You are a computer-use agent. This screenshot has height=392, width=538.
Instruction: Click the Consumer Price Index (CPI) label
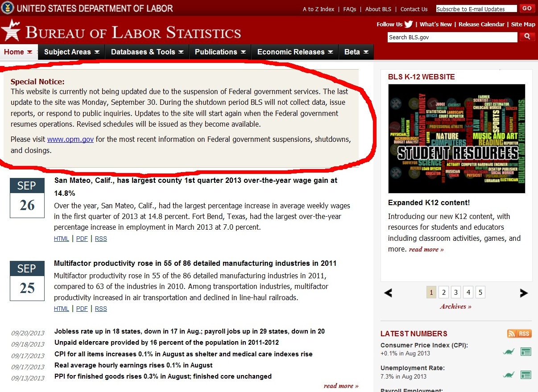pos(424,346)
